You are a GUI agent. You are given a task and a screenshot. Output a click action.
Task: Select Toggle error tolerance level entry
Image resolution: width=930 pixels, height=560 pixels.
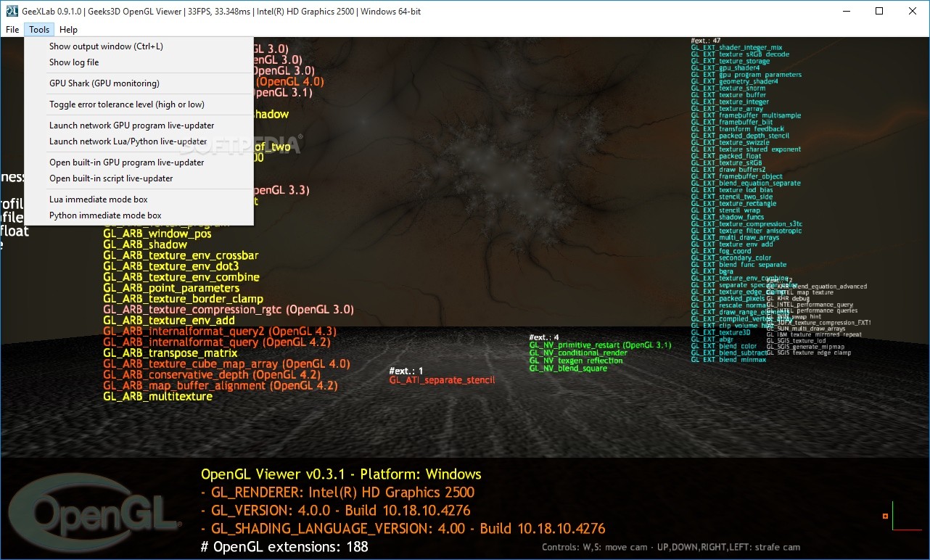(139, 104)
